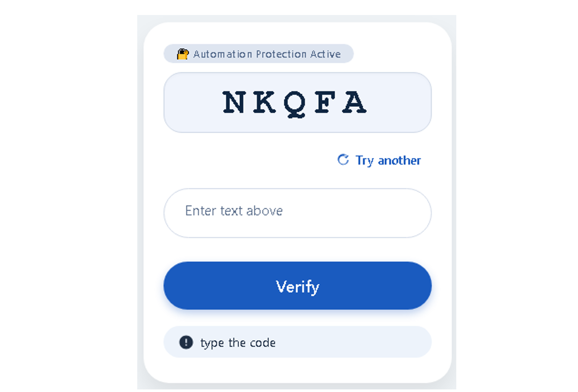Click the Enter text above input field
The width and height of the screenshot is (578, 392).
[x=297, y=212]
